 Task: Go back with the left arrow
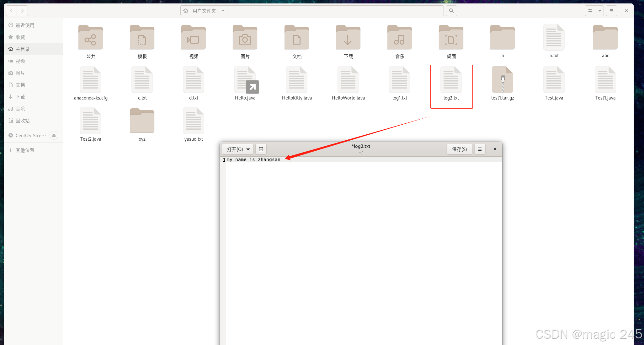[x=11, y=11]
